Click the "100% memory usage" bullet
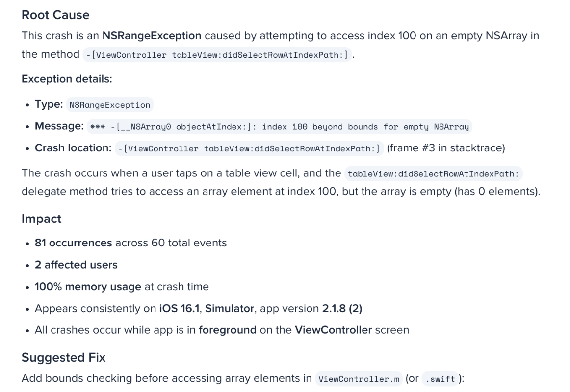 [x=122, y=286]
